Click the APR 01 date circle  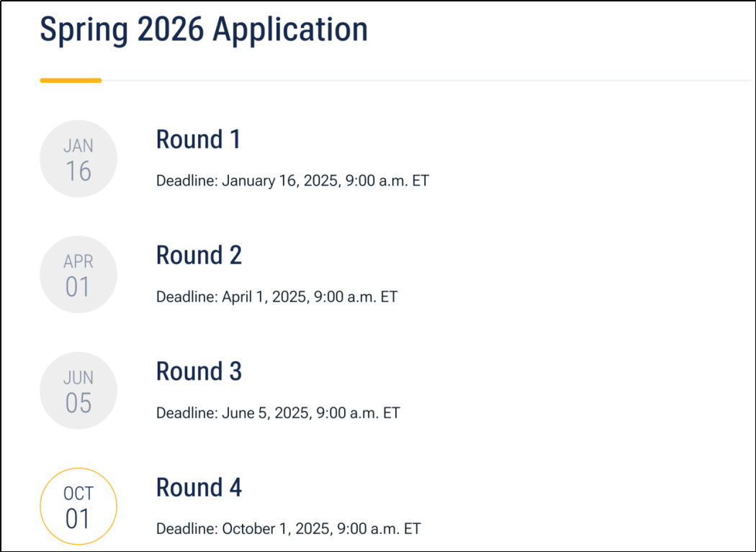tap(78, 274)
